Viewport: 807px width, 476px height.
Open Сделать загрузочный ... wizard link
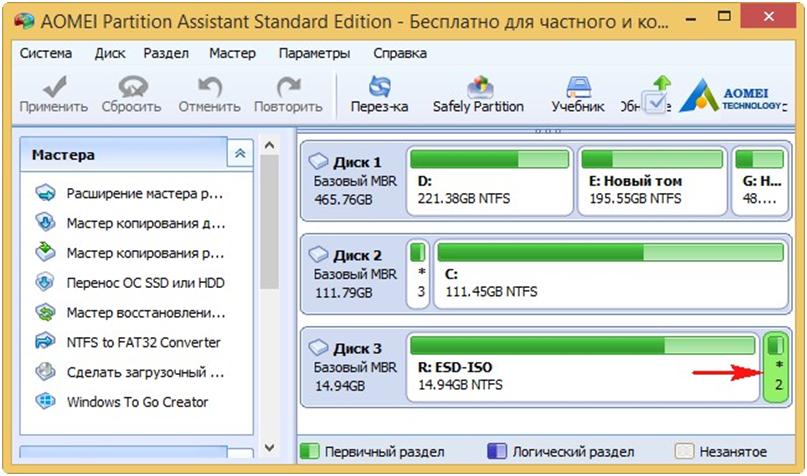(146, 372)
